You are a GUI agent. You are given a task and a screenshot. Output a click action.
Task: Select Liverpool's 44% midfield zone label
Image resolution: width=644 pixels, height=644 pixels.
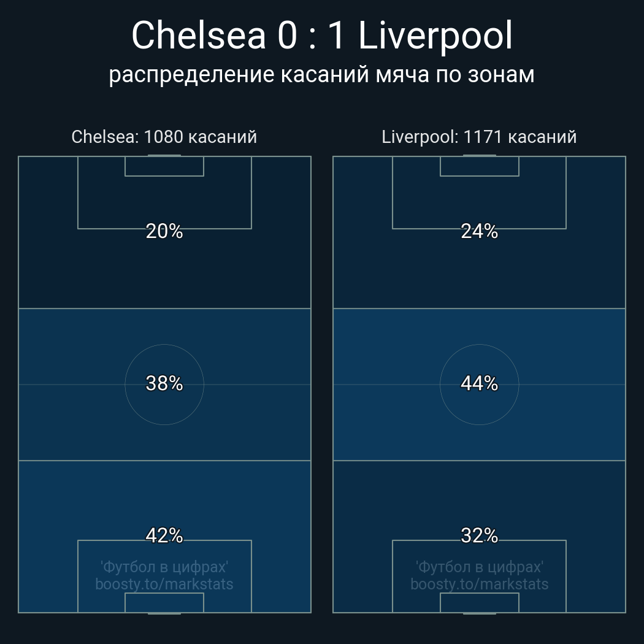click(x=479, y=383)
